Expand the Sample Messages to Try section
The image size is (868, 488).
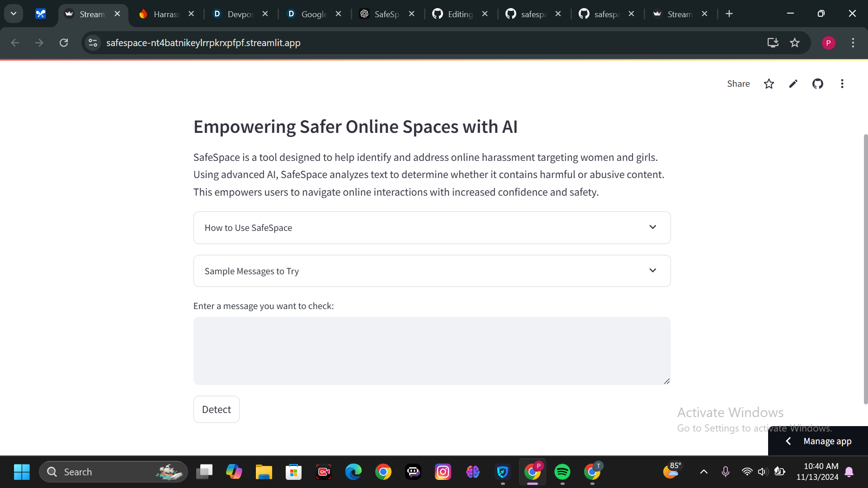[x=432, y=271]
